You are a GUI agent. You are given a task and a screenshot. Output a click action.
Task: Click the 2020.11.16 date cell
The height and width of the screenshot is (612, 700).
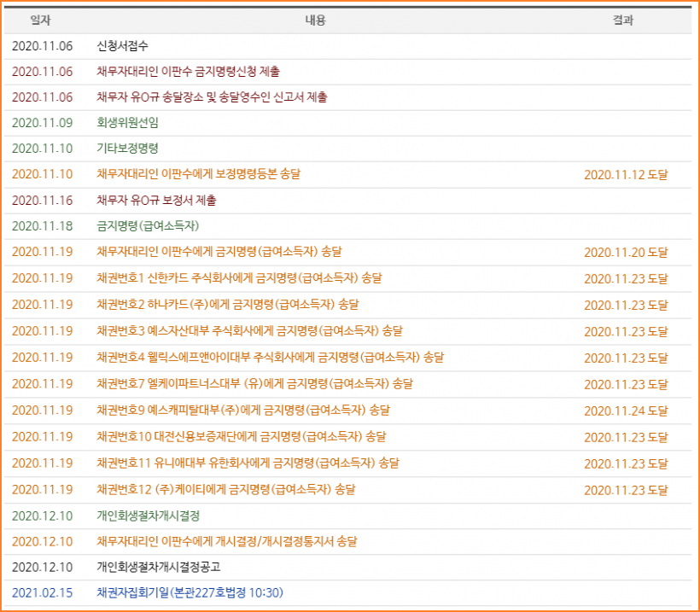[x=43, y=200]
